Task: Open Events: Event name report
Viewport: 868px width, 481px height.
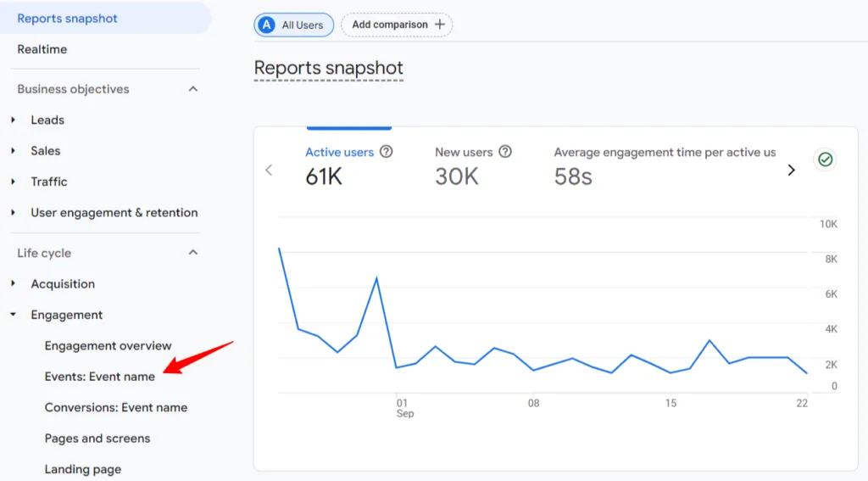Action: pos(100,377)
